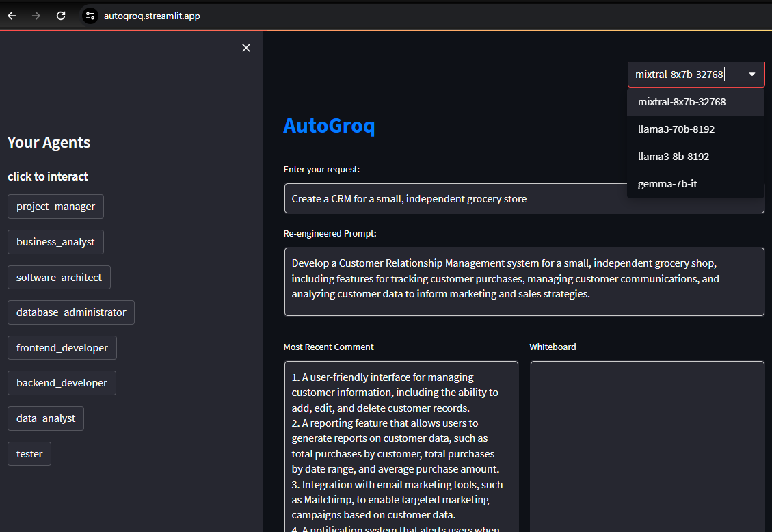Activate the data_analyst agent
The image size is (772, 532).
pyautogui.click(x=46, y=418)
